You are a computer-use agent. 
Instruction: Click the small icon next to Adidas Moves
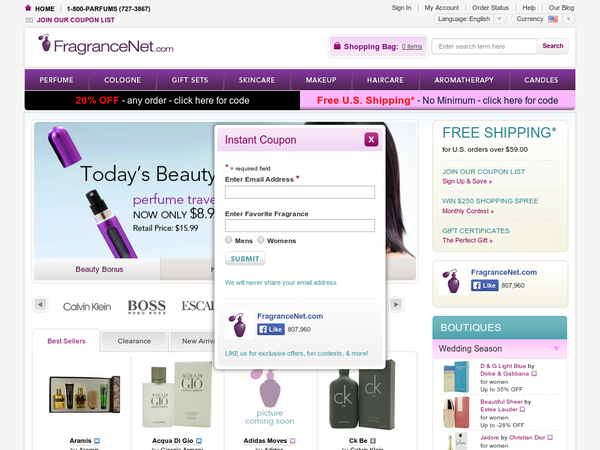[293, 441]
